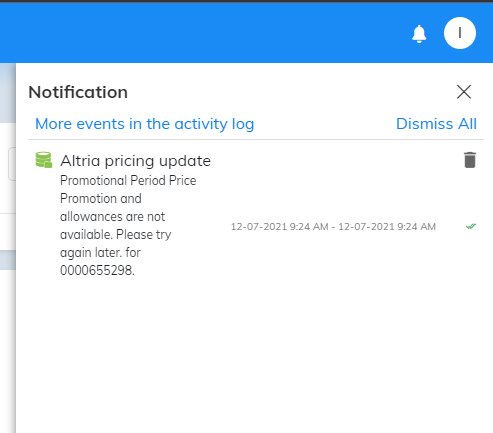Click the first 12-07-2021 9:24 AM timestamp

click(x=279, y=227)
